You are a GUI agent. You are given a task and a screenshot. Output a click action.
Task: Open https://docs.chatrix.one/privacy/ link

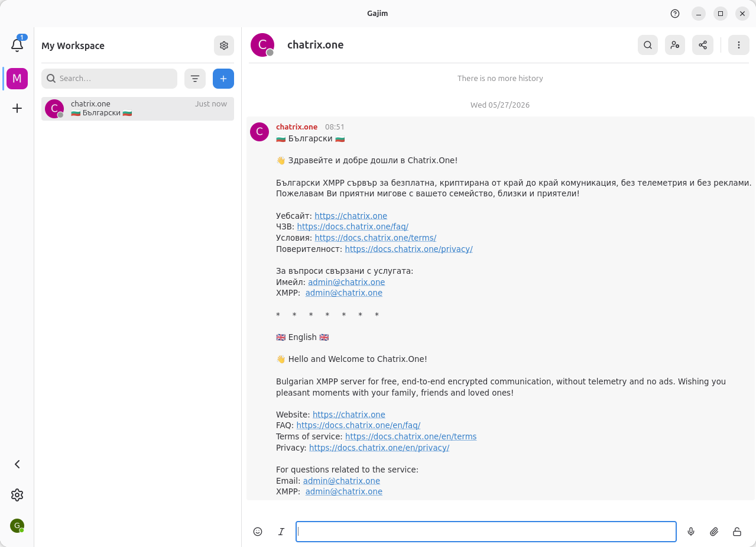[409, 249]
